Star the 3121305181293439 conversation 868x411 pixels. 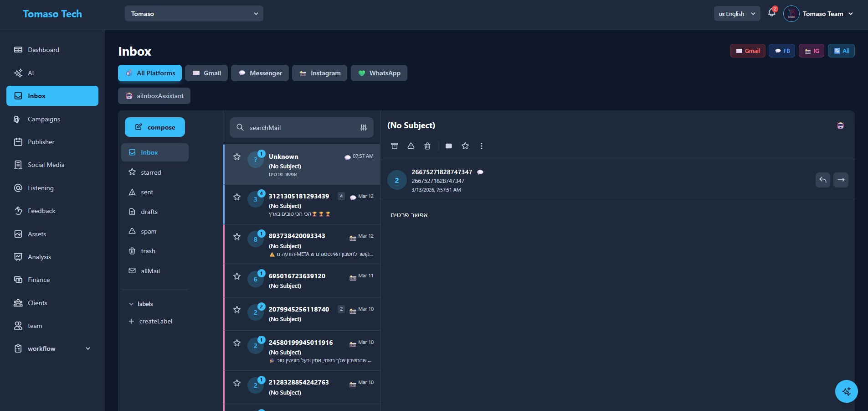pyautogui.click(x=237, y=197)
